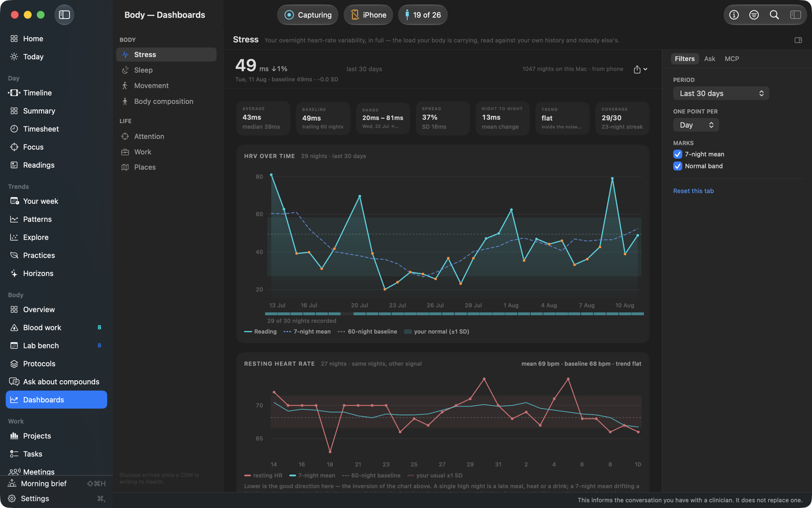Click the Reset this tab link
This screenshot has height=508, width=812.
(693, 191)
